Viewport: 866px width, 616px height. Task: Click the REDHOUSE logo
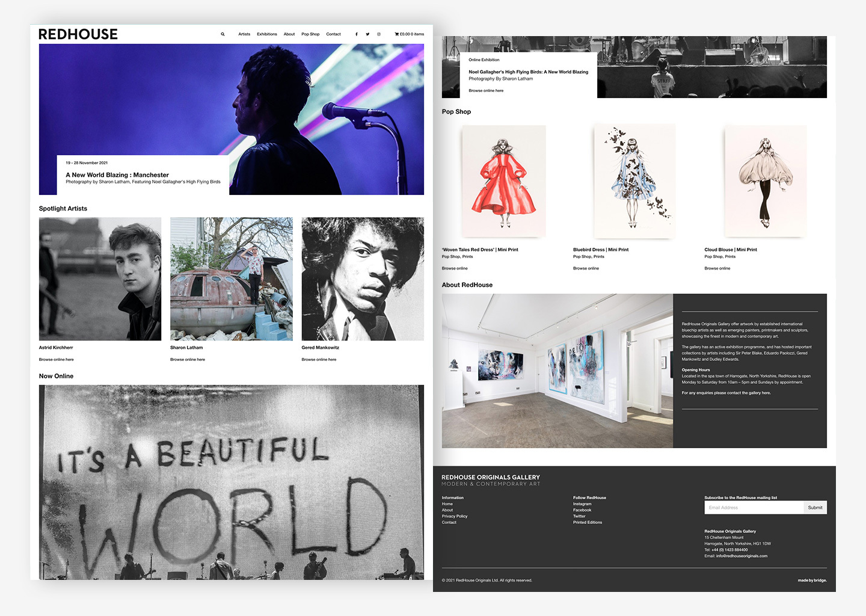click(x=78, y=34)
